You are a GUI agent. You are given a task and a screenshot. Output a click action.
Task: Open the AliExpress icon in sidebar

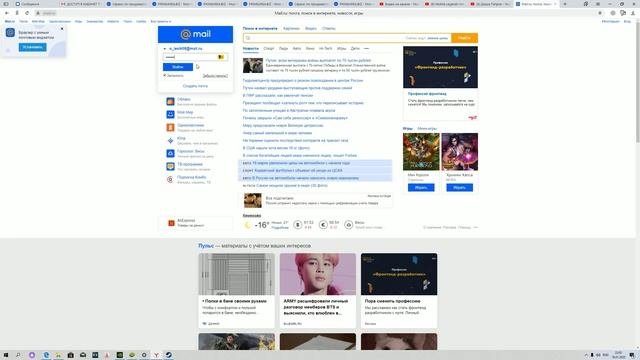point(171,223)
